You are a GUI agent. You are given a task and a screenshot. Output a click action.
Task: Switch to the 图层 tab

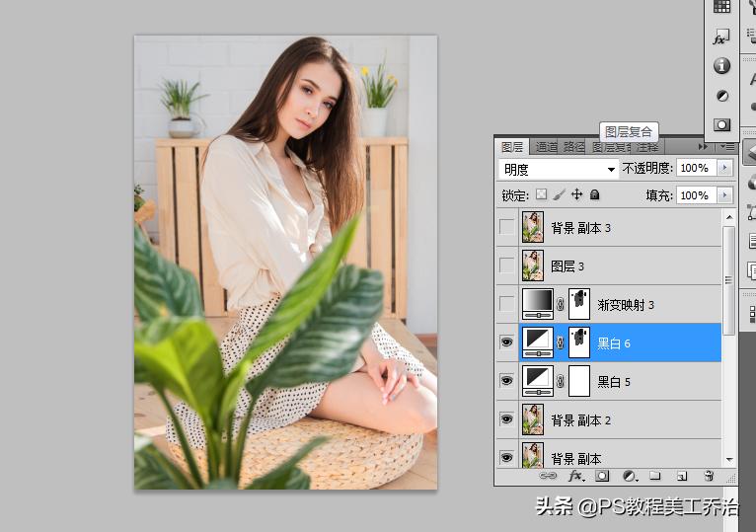pos(511,147)
